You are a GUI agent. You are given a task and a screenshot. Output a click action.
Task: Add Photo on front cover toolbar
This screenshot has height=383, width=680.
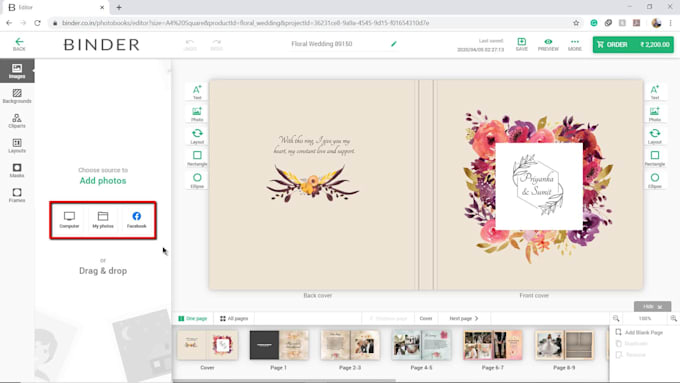click(655, 114)
